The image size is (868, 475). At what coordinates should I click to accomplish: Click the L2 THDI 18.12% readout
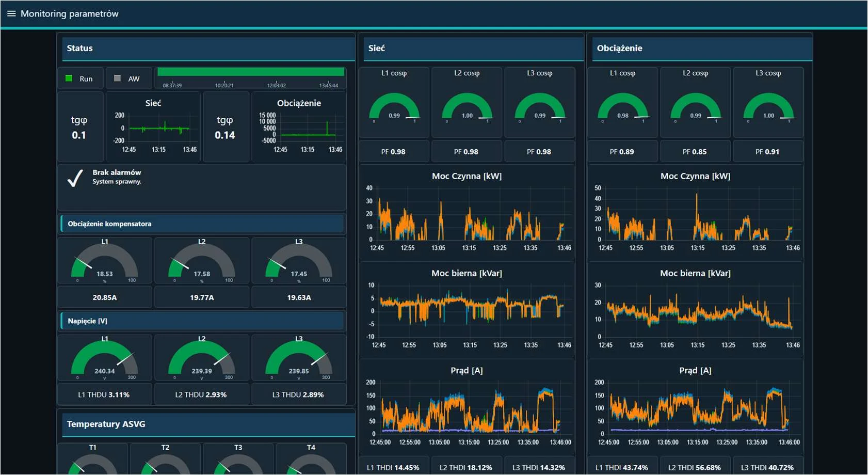(467, 467)
